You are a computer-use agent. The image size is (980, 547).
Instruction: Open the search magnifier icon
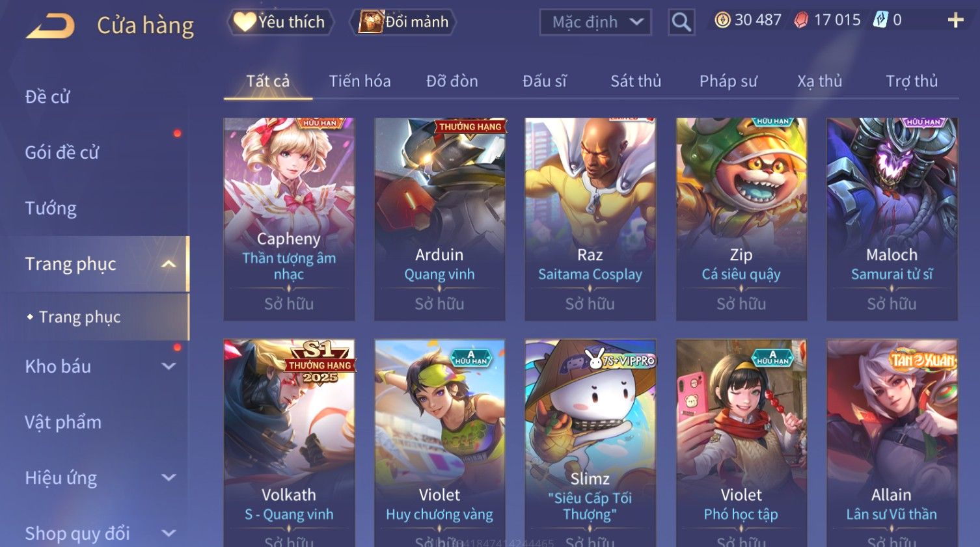pyautogui.click(x=681, y=23)
